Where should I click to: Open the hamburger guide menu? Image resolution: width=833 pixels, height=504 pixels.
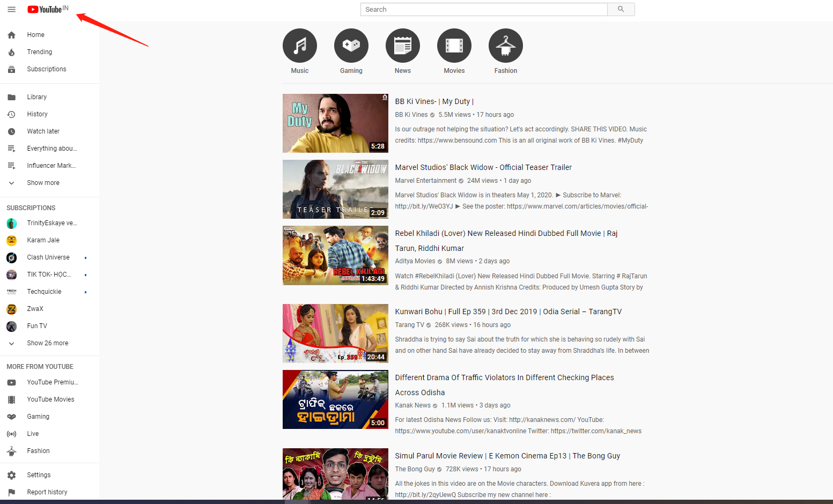12,9
